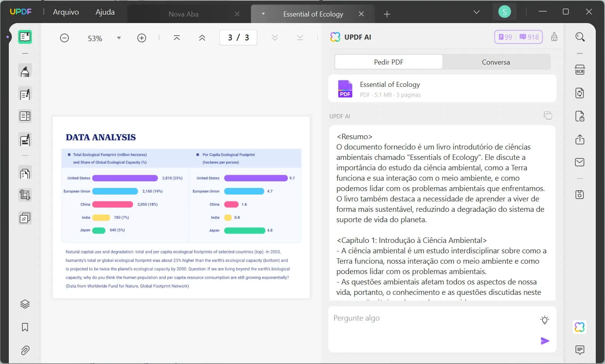Close the Essential of Ecology tab
Viewport: 605px width, 364px height.
tap(361, 14)
